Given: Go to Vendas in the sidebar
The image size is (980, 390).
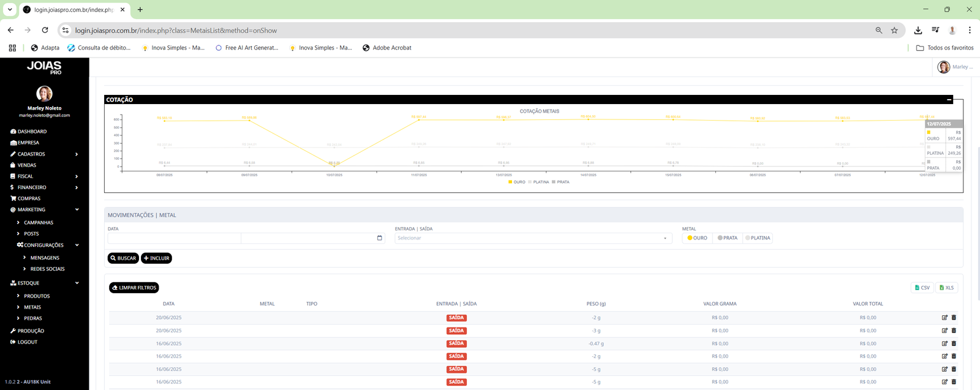Looking at the screenshot, I should coord(26,165).
